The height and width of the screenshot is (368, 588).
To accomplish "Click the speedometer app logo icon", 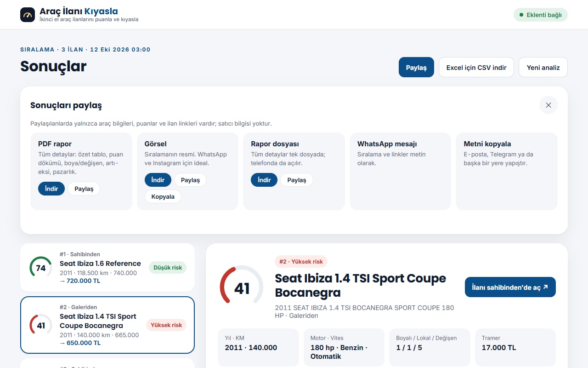I will click(28, 15).
